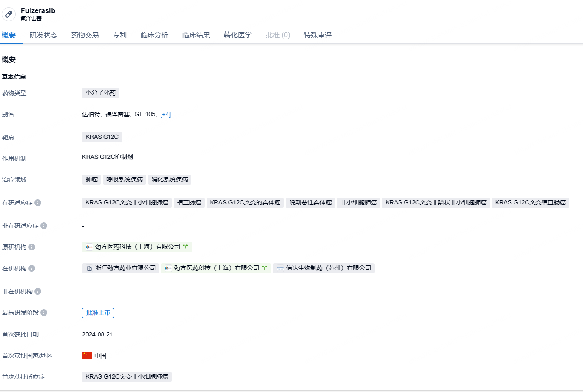Click the 概要 section heading

pyautogui.click(x=9, y=59)
